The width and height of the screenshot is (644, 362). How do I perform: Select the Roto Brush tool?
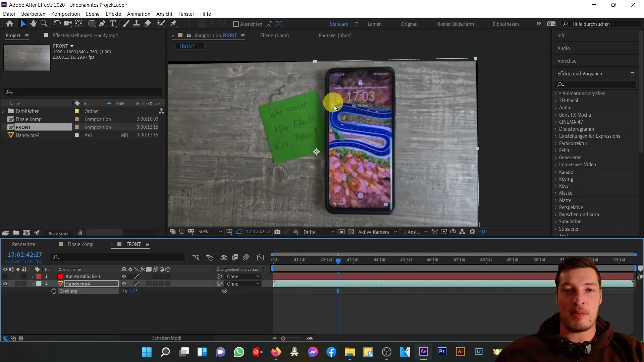pyautogui.click(x=161, y=24)
